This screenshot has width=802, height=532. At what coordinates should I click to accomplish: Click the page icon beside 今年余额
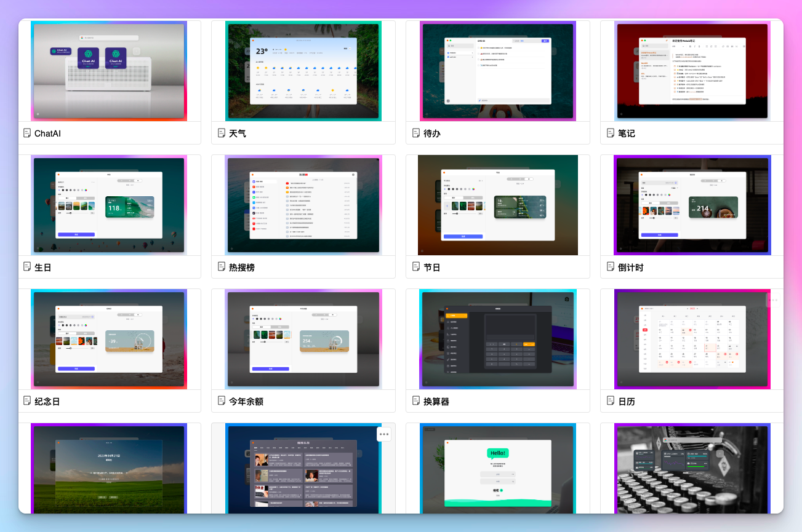pos(222,401)
